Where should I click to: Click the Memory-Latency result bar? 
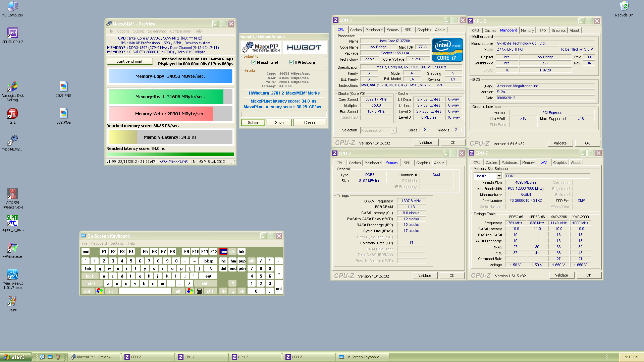click(x=170, y=137)
